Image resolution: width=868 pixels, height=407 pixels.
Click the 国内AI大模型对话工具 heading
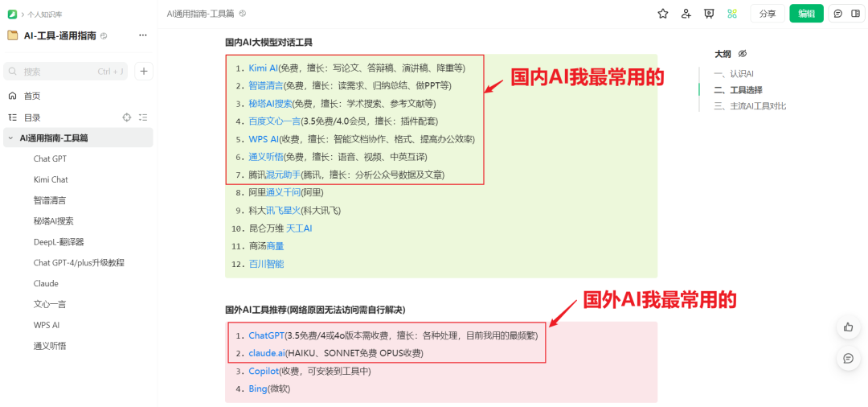click(x=269, y=42)
